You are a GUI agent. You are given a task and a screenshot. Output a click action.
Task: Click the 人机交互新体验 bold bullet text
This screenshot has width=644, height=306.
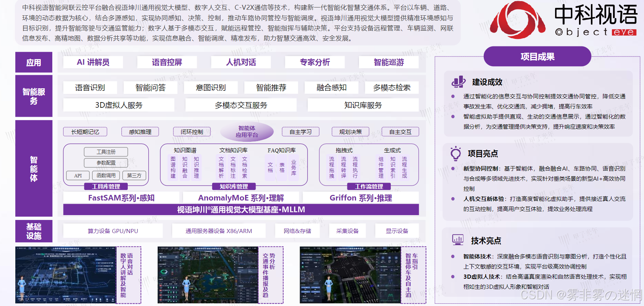coord(484,199)
